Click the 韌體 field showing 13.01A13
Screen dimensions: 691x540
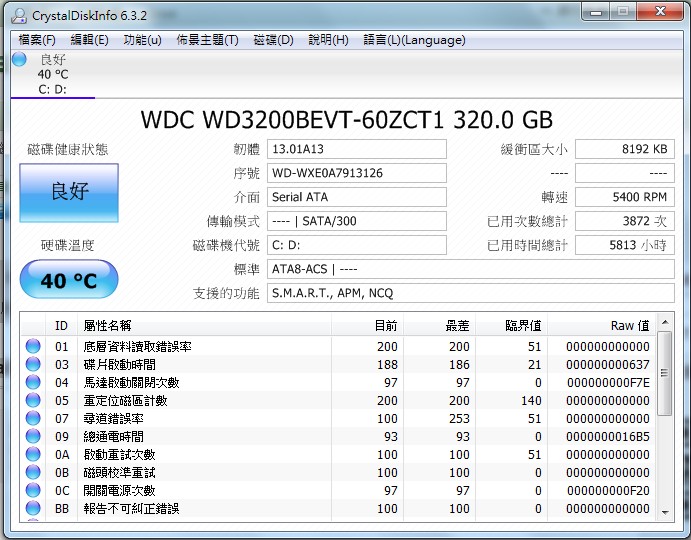pyautogui.click(x=357, y=149)
